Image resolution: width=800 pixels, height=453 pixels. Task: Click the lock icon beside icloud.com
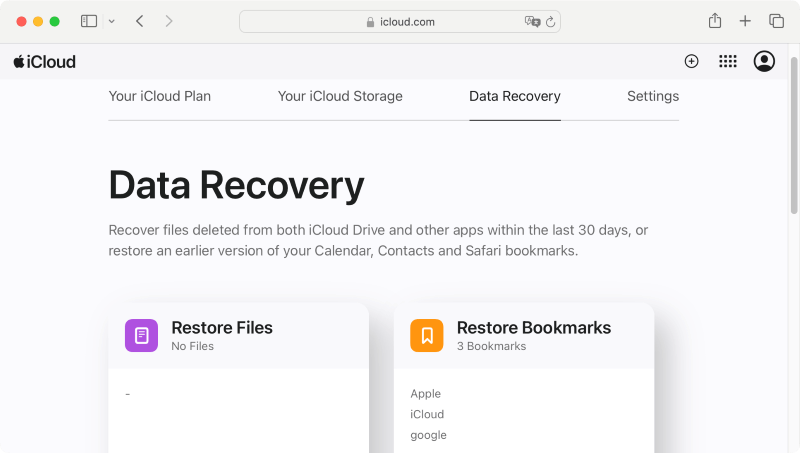(370, 22)
